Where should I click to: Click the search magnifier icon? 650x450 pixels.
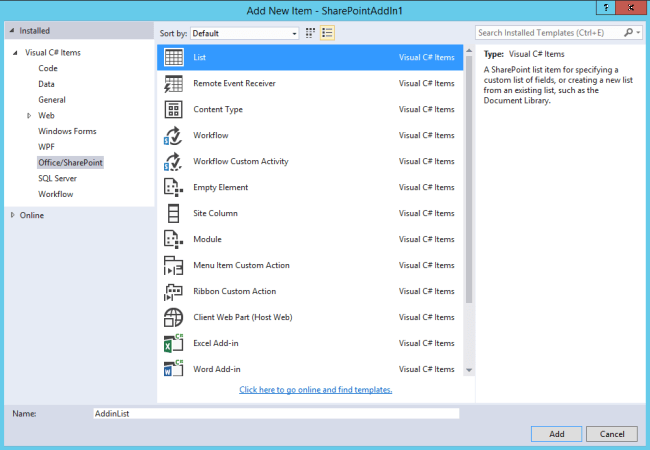pos(628,32)
